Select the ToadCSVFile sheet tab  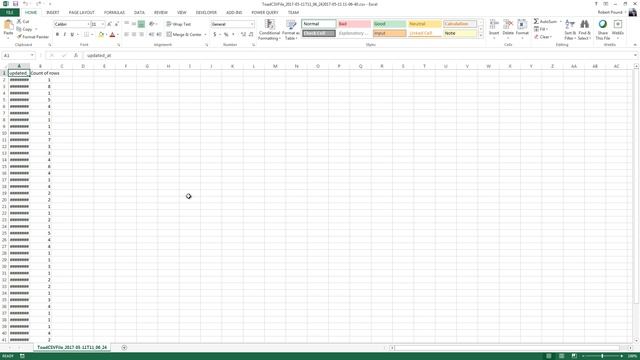click(72, 347)
